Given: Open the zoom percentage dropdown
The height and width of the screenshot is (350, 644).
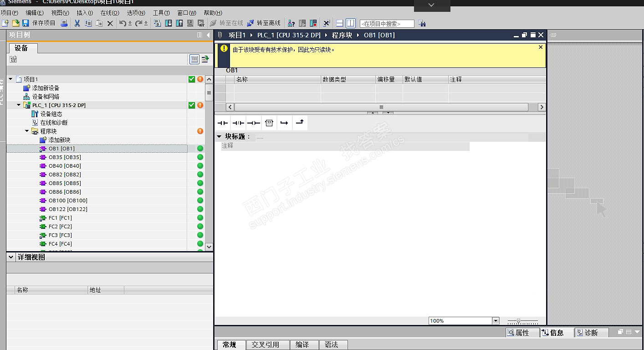Looking at the screenshot, I should pyautogui.click(x=496, y=321).
